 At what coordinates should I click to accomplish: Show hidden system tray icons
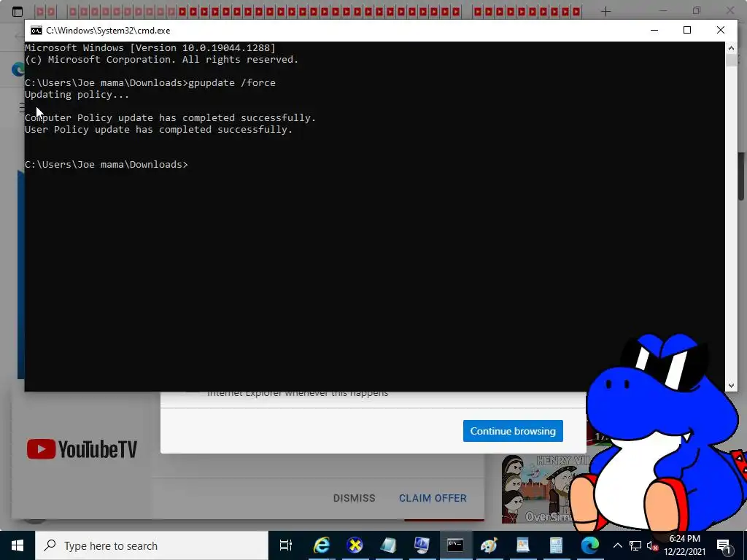pos(617,545)
